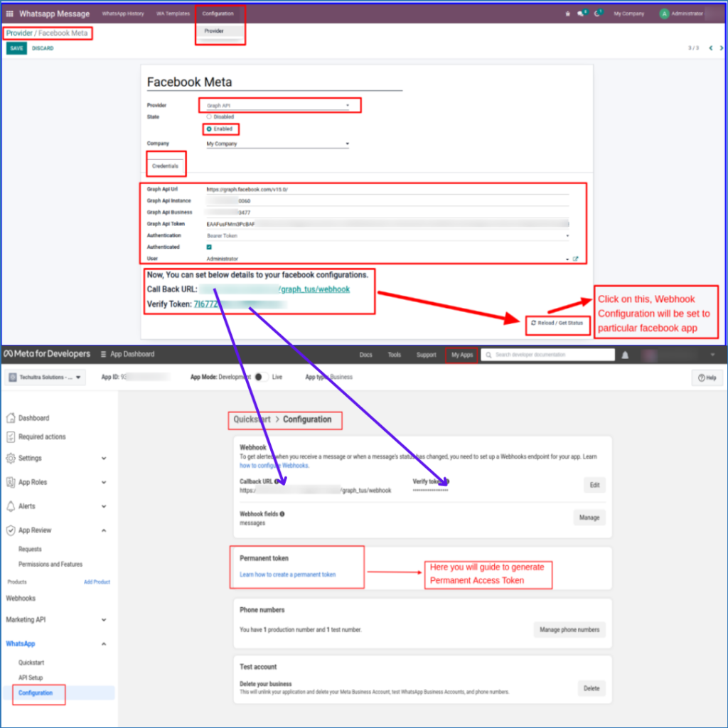This screenshot has width=728, height=728.
Task: Open Docs in Meta top navigation
Action: pyautogui.click(x=366, y=355)
